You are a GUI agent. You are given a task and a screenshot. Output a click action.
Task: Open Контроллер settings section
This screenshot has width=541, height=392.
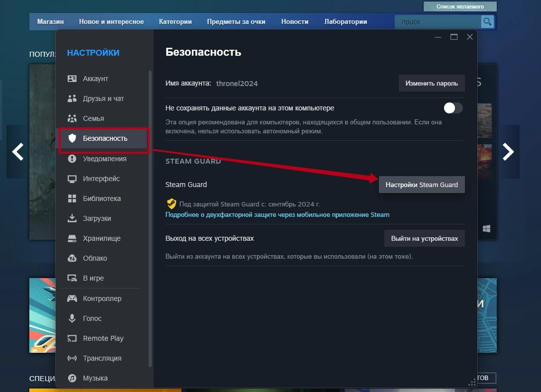[x=104, y=298]
